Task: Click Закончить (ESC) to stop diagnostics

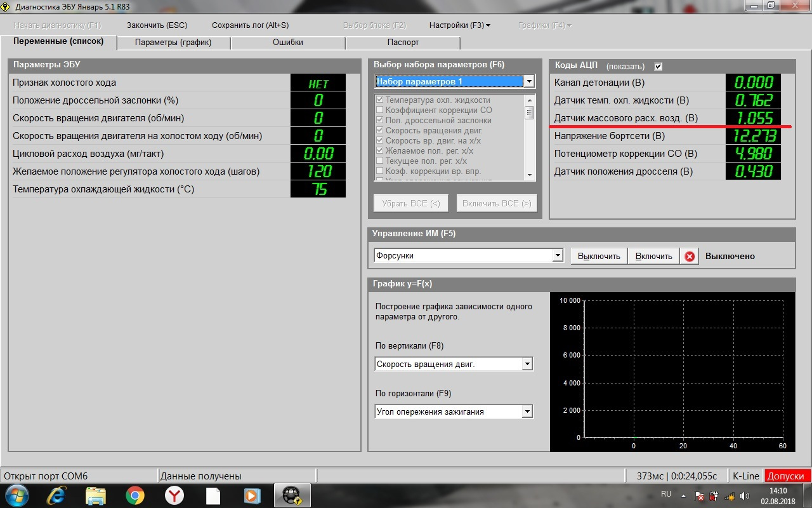Action: 157,25
